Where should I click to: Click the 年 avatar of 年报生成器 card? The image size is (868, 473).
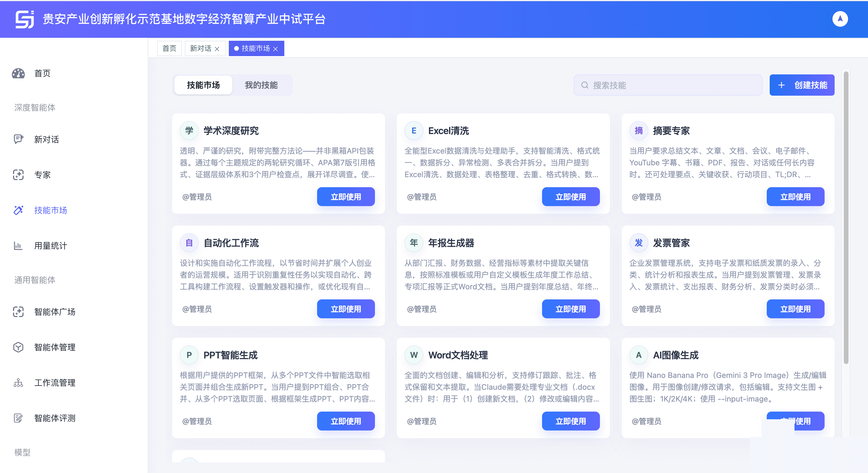[414, 243]
